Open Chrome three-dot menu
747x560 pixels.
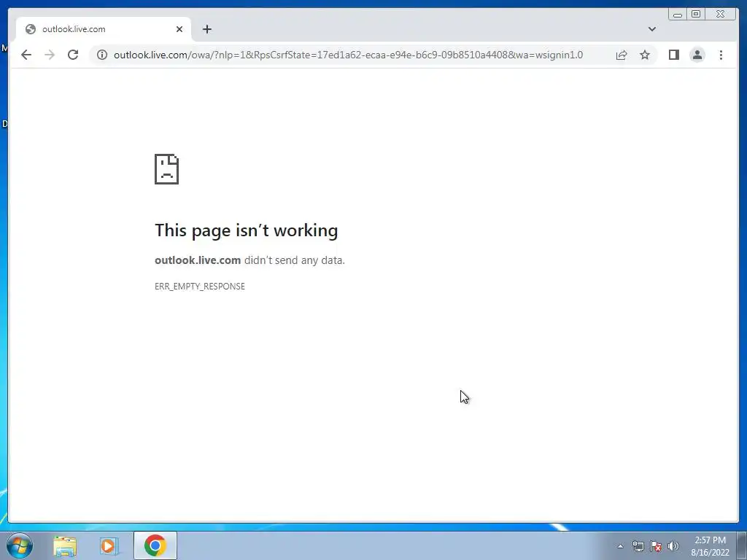[721, 55]
